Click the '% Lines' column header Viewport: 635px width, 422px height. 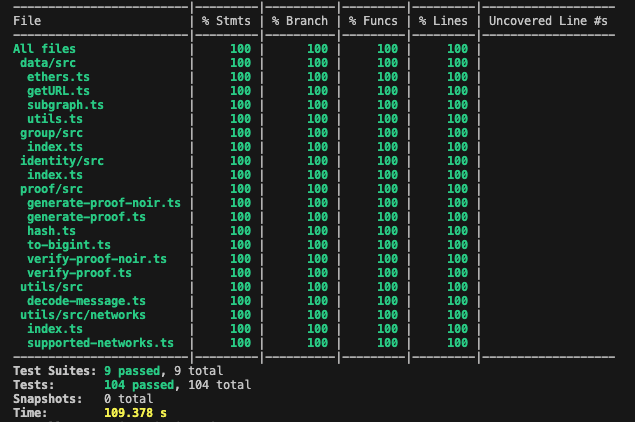click(x=443, y=21)
